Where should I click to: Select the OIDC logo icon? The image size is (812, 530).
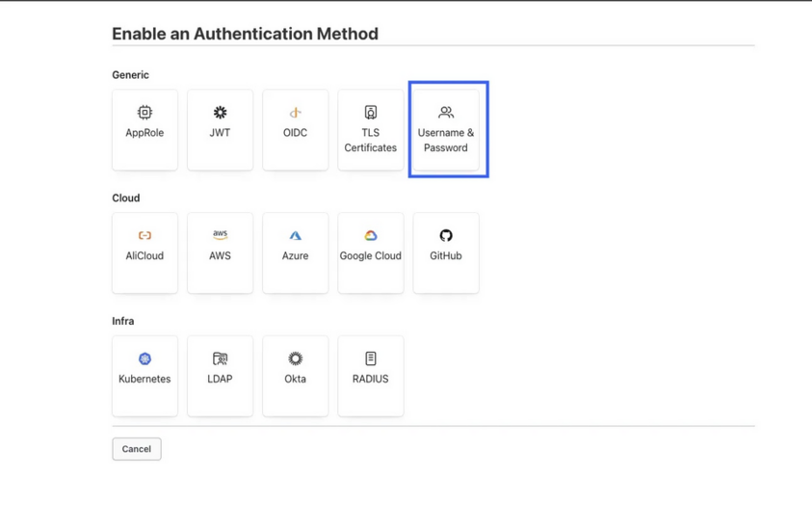(295, 113)
